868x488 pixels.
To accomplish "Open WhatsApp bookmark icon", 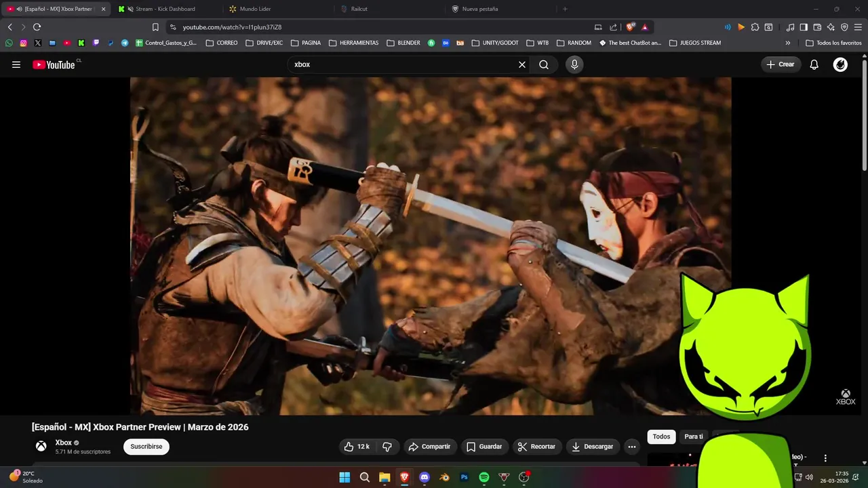I will 9,43.
